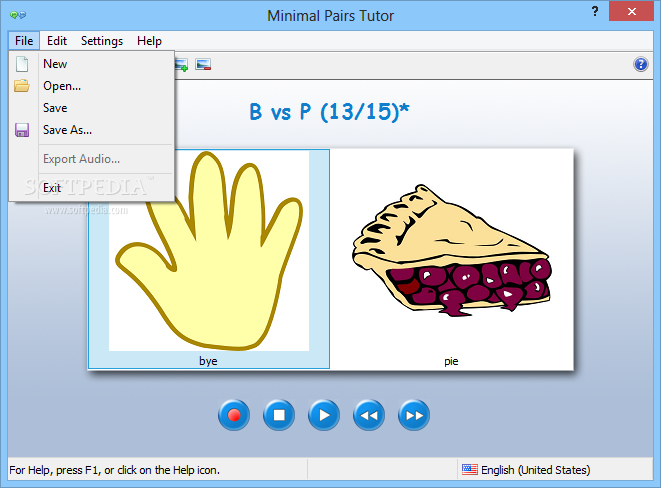Click the status bar help hint text
Viewport: 661px width, 488px height.
coord(115,470)
